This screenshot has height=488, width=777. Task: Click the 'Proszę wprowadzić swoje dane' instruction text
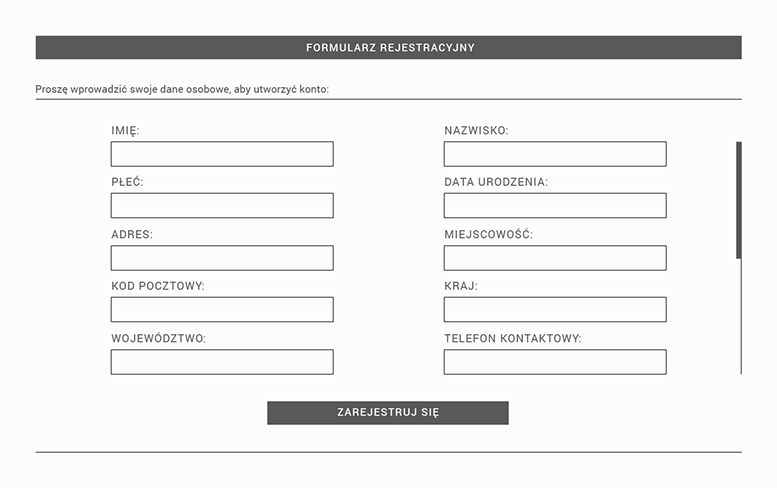point(182,89)
